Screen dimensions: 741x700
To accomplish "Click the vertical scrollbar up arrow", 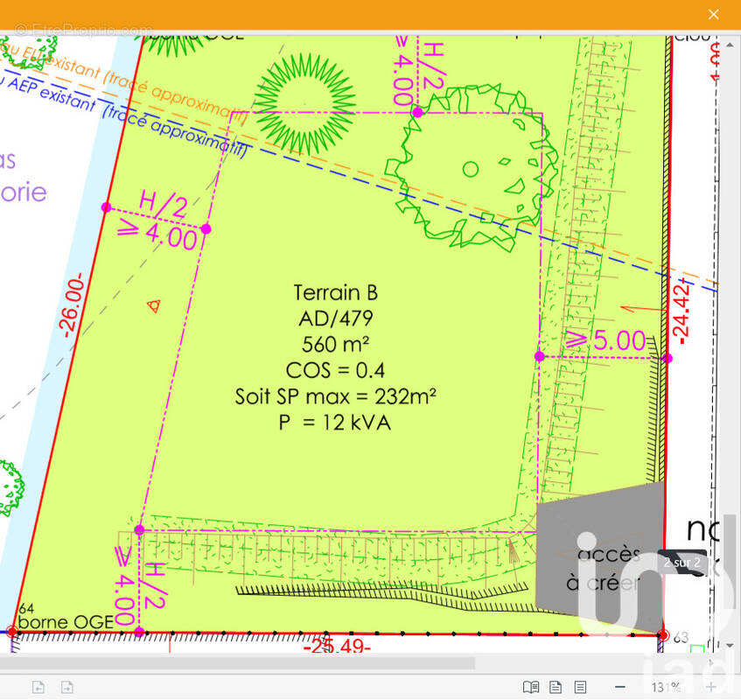I will pos(731,45).
